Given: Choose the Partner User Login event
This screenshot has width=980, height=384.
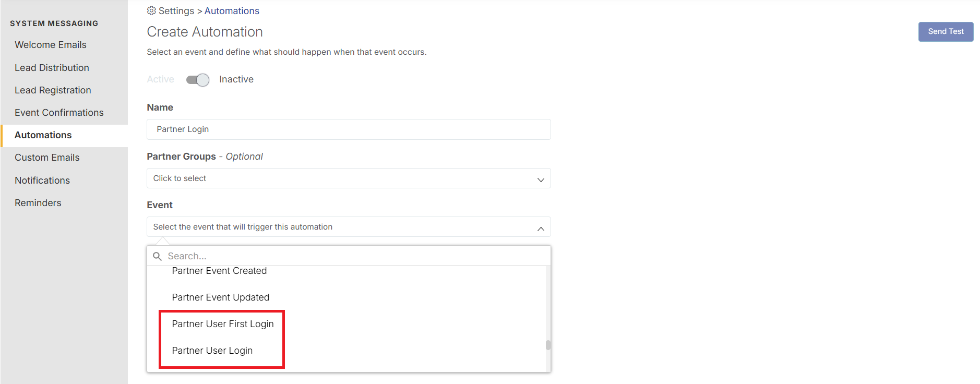Looking at the screenshot, I should pyautogui.click(x=212, y=351).
